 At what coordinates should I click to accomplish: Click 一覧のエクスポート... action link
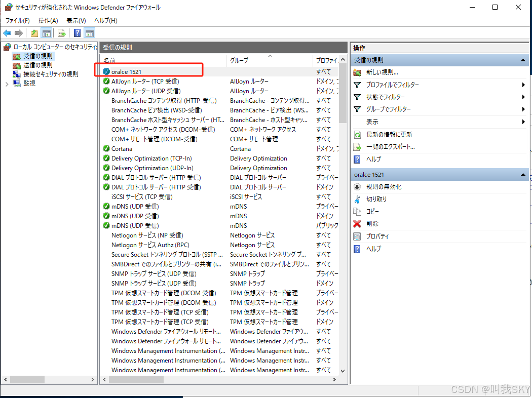tap(391, 147)
